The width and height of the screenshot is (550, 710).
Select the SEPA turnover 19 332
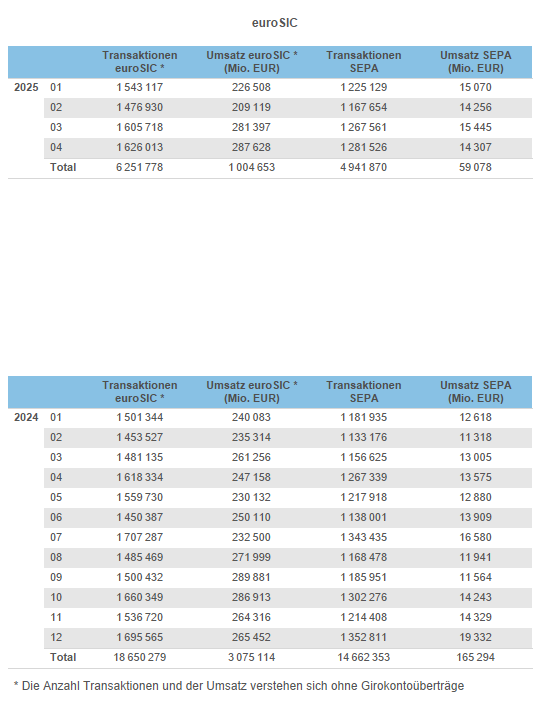pyautogui.click(x=475, y=638)
